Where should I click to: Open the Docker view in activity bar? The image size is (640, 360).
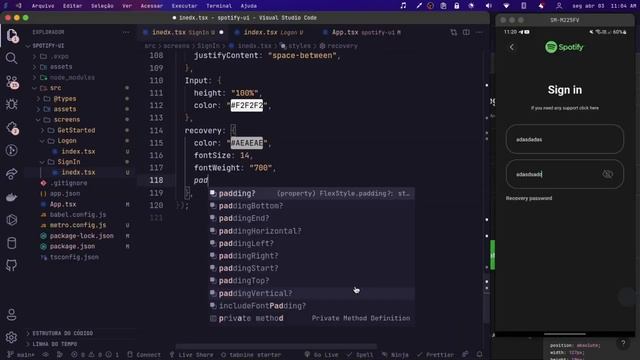click(x=11, y=197)
